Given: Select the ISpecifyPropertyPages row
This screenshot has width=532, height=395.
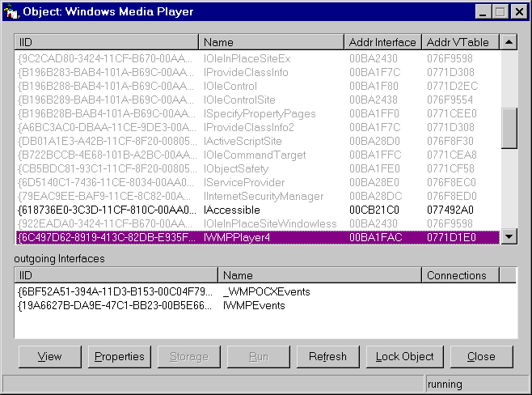Looking at the screenshot, I should click(x=258, y=113).
